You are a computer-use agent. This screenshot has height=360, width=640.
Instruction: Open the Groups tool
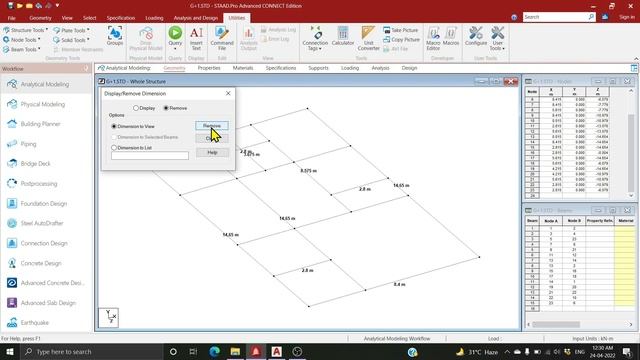(115, 36)
